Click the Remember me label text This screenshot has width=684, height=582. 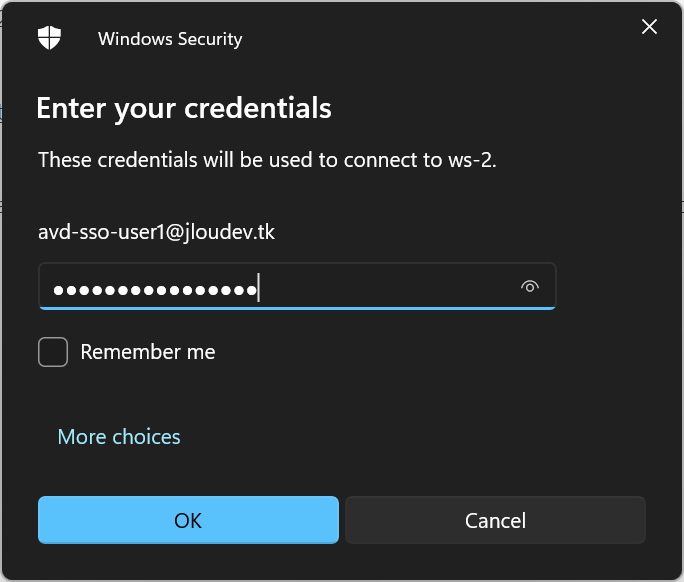point(147,352)
